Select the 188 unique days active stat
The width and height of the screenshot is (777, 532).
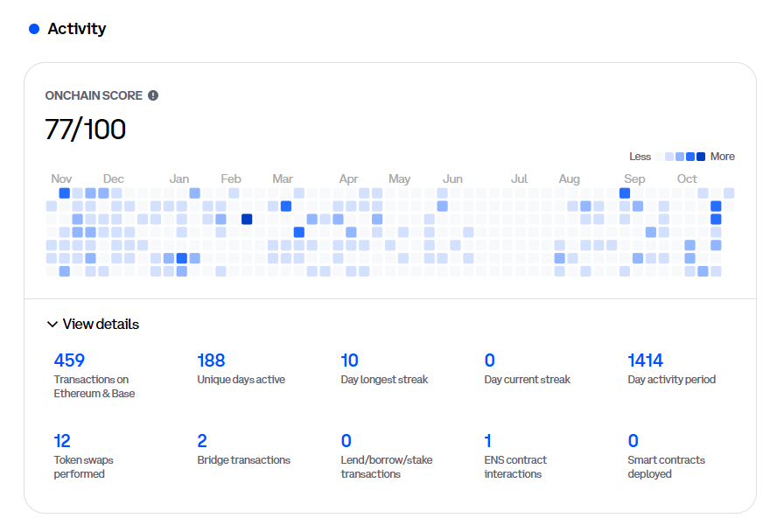(211, 360)
